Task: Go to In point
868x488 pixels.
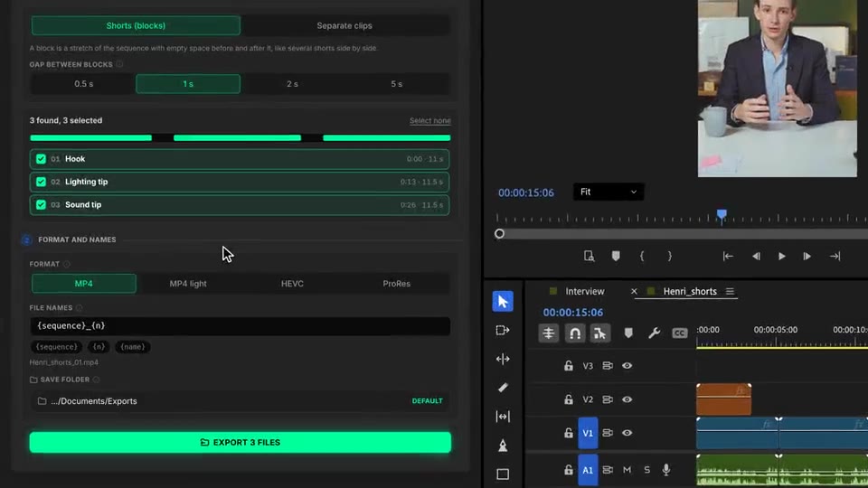Action: (x=728, y=256)
